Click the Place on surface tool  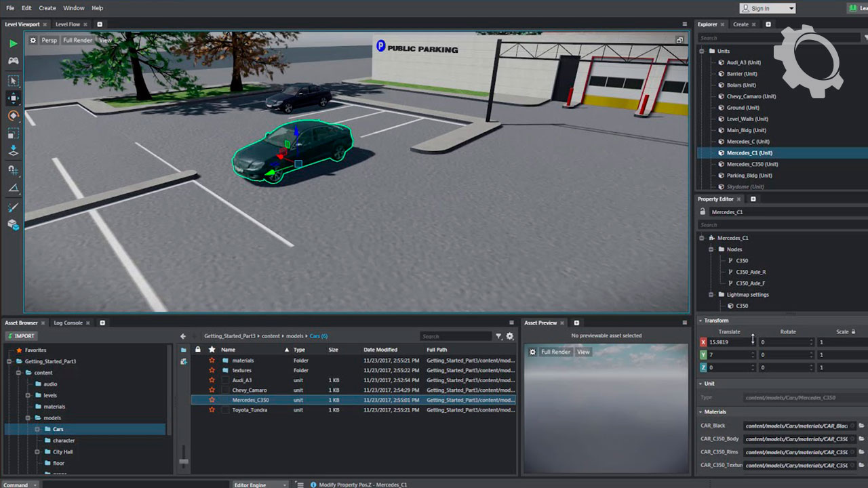[x=14, y=151]
